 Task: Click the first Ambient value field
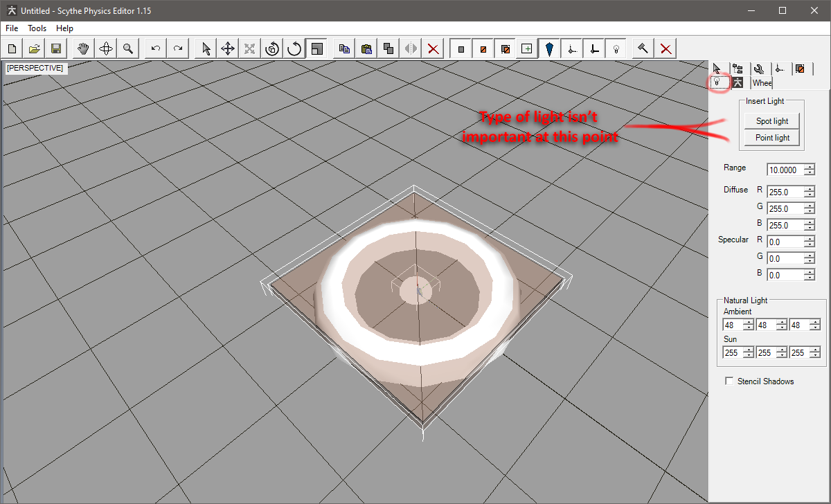(x=733, y=325)
